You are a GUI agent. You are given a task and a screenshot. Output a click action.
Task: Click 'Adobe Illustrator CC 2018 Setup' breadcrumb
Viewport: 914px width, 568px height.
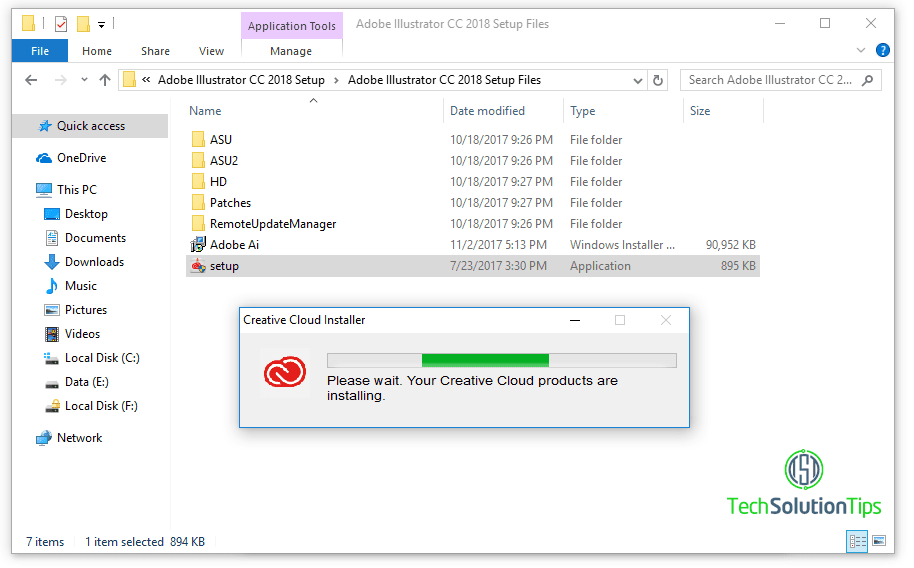point(241,80)
